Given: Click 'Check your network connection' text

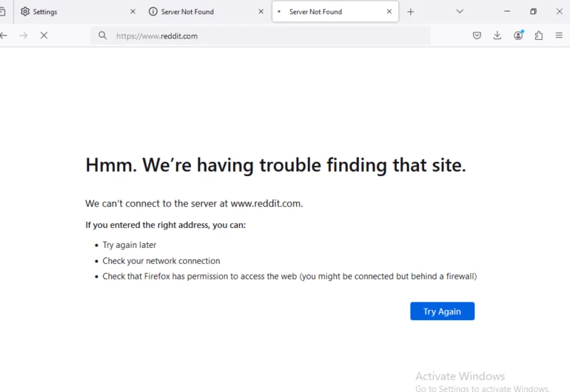Looking at the screenshot, I should (161, 261).
